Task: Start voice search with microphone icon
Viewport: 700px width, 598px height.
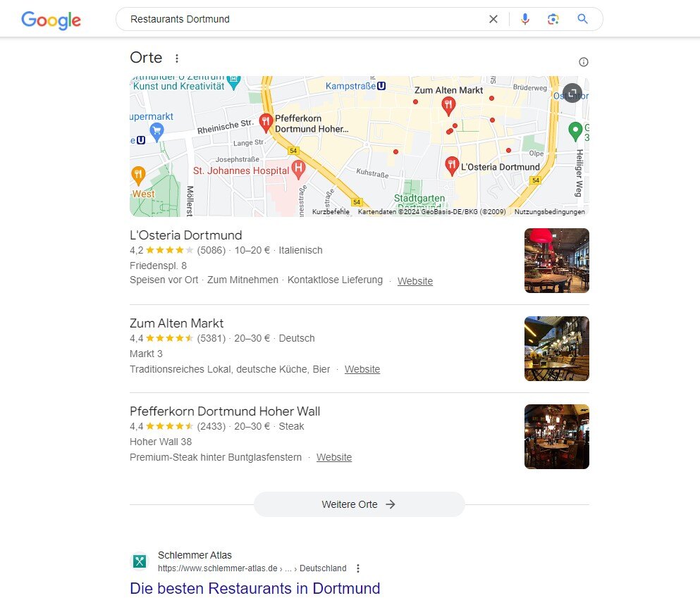Action: point(525,19)
